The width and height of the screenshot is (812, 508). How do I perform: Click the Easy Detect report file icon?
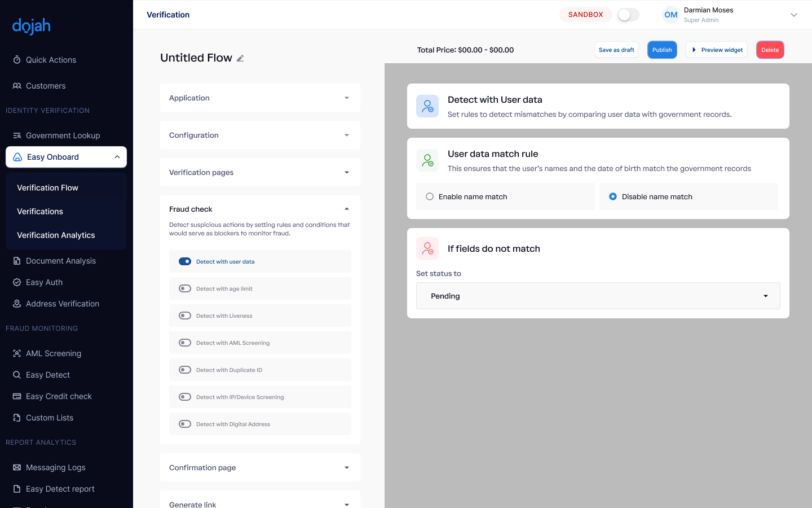click(17, 489)
